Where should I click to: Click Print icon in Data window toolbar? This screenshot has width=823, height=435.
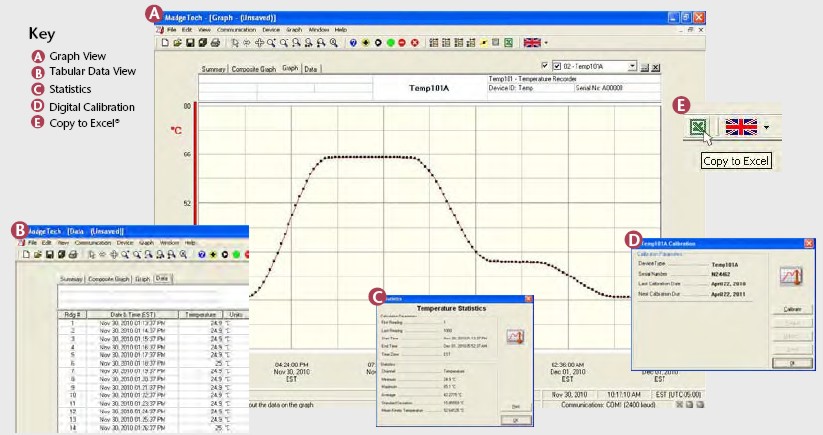pos(73,254)
